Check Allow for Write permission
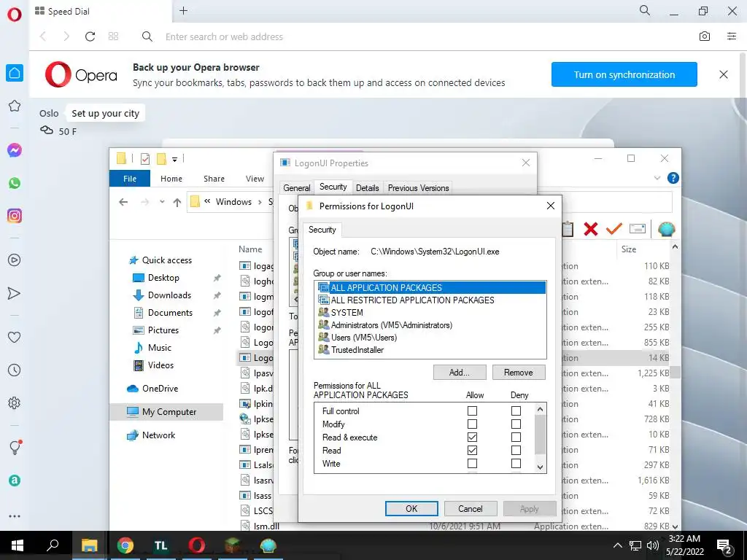 pyautogui.click(x=472, y=463)
